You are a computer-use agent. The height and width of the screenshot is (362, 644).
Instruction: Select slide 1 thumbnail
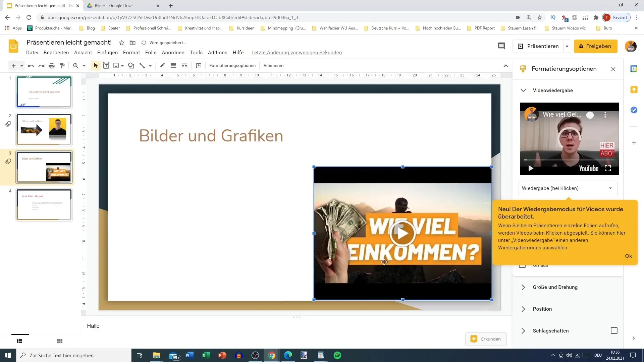[x=44, y=92]
